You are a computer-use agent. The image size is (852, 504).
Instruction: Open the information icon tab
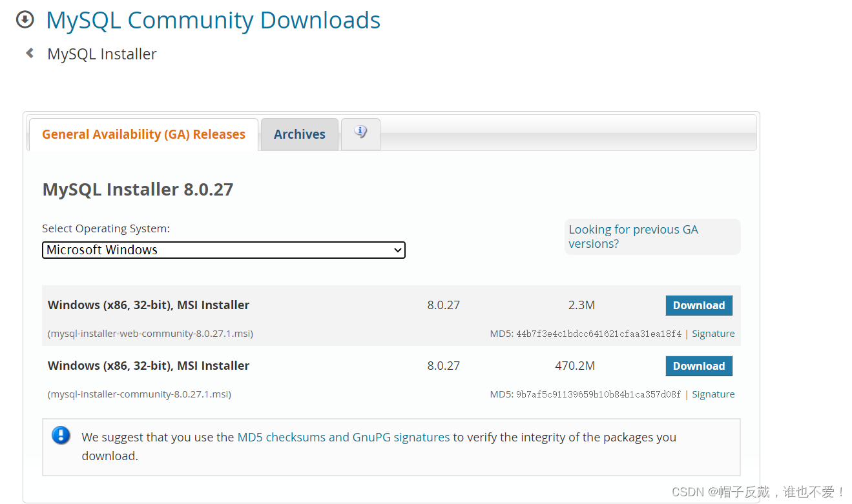(360, 134)
